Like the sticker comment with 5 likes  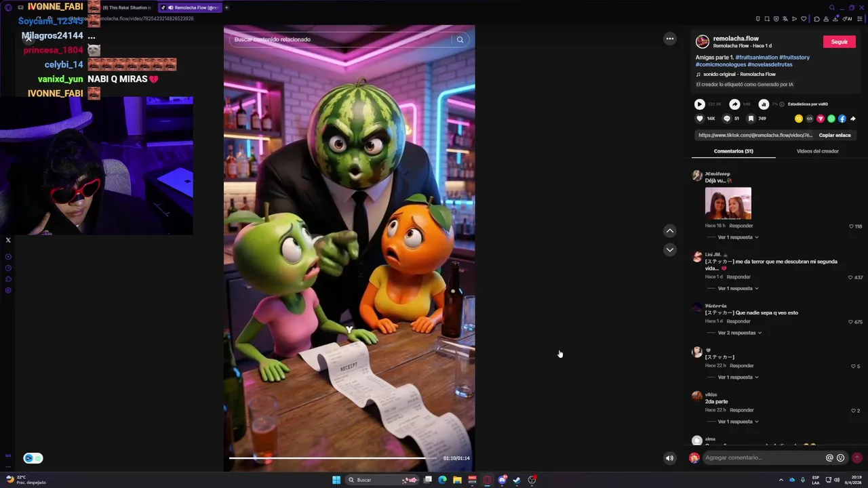(x=853, y=366)
